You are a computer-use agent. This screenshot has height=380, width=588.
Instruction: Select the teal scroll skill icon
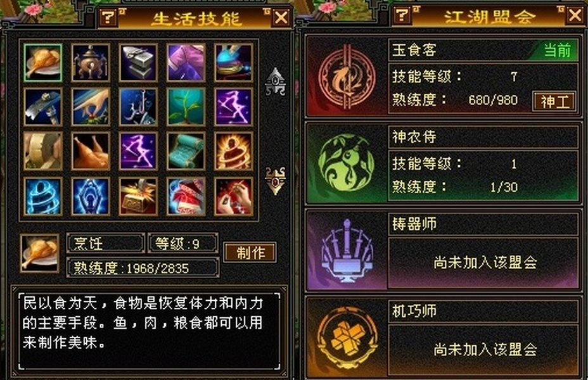(186, 151)
